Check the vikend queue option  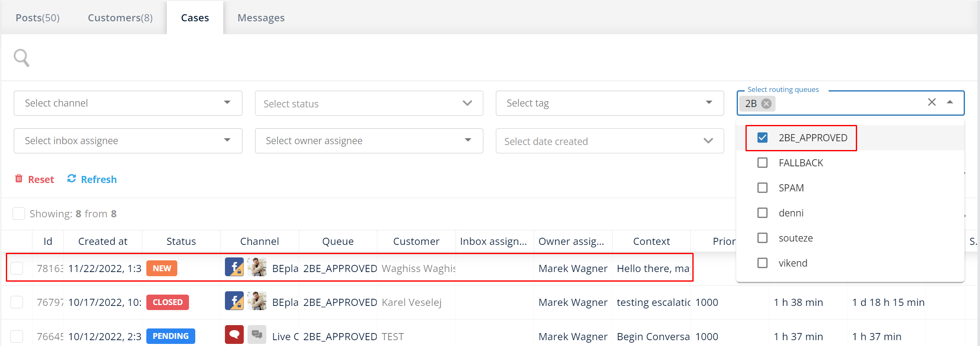coord(763,263)
